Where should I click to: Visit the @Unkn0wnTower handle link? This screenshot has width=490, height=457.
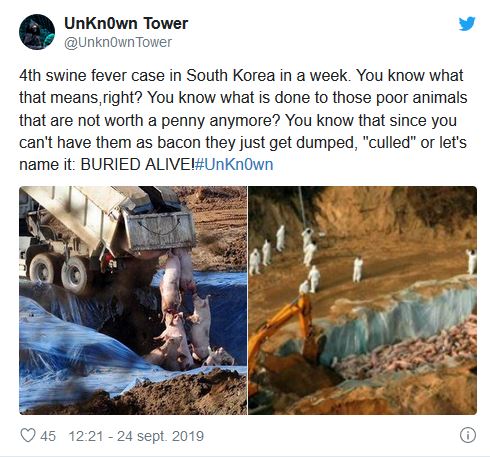(x=118, y=42)
